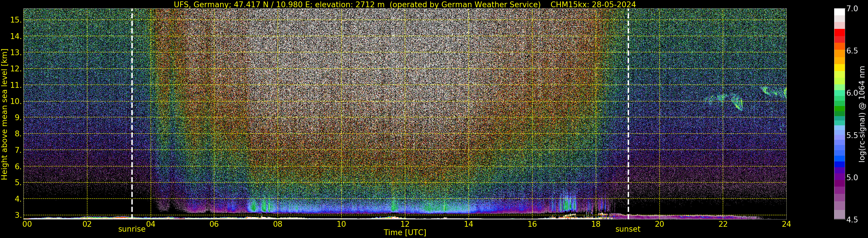Click the time axis tick '18'

pos(596,224)
